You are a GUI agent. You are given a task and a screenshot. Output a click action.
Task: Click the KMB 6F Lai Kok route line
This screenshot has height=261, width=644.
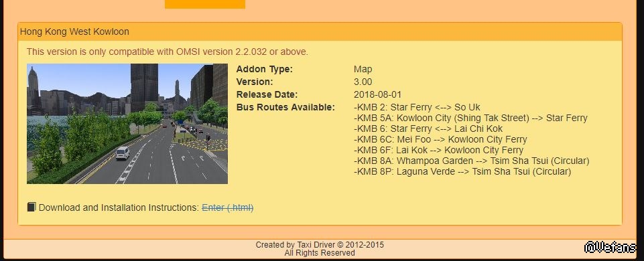tap(439, 150)
